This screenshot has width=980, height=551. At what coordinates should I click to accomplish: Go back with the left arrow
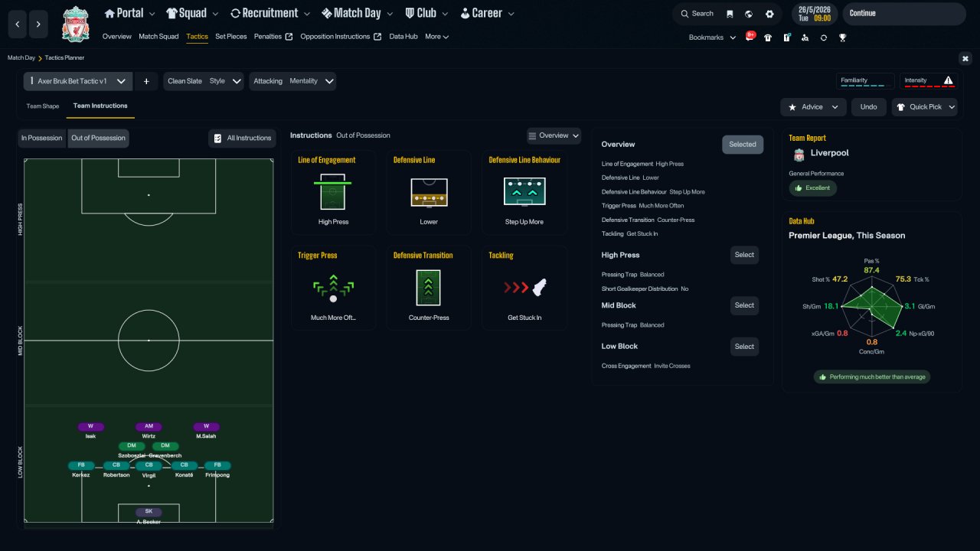[x=18, y=24]
